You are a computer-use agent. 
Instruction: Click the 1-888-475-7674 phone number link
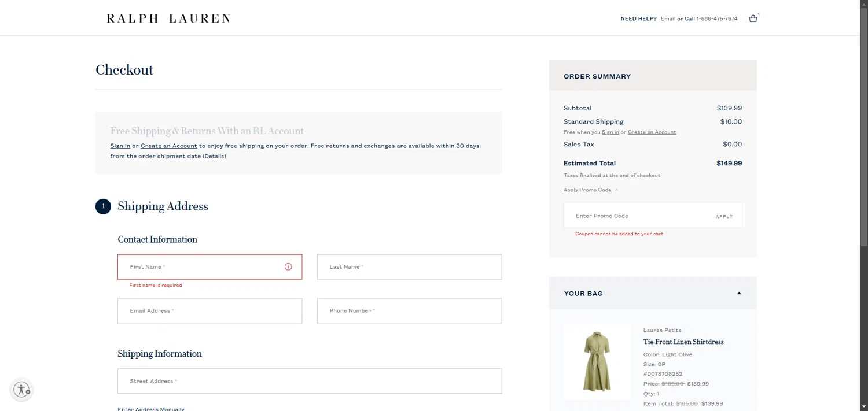coord(717,19)
